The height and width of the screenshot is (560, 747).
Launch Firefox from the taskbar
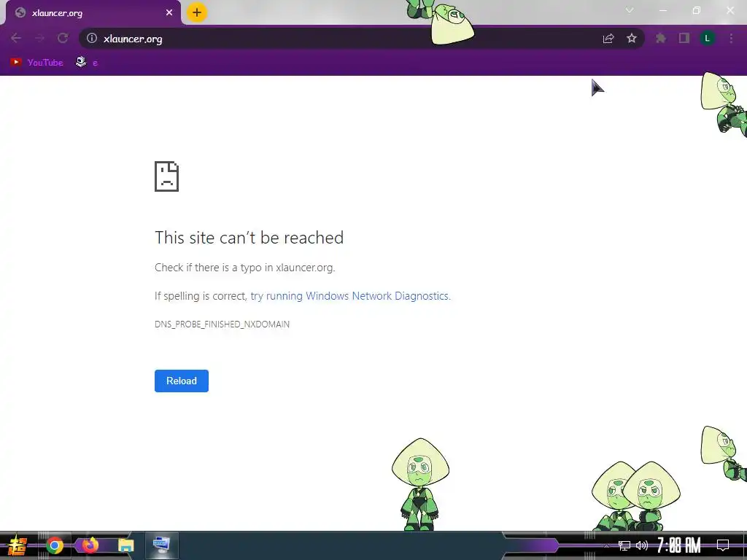[x=90, y=545]
